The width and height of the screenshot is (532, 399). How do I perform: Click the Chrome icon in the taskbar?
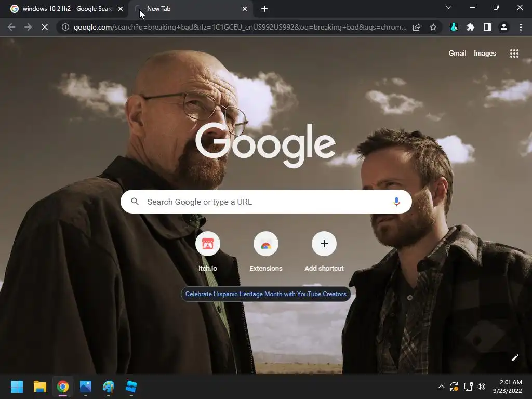point(63,387)
